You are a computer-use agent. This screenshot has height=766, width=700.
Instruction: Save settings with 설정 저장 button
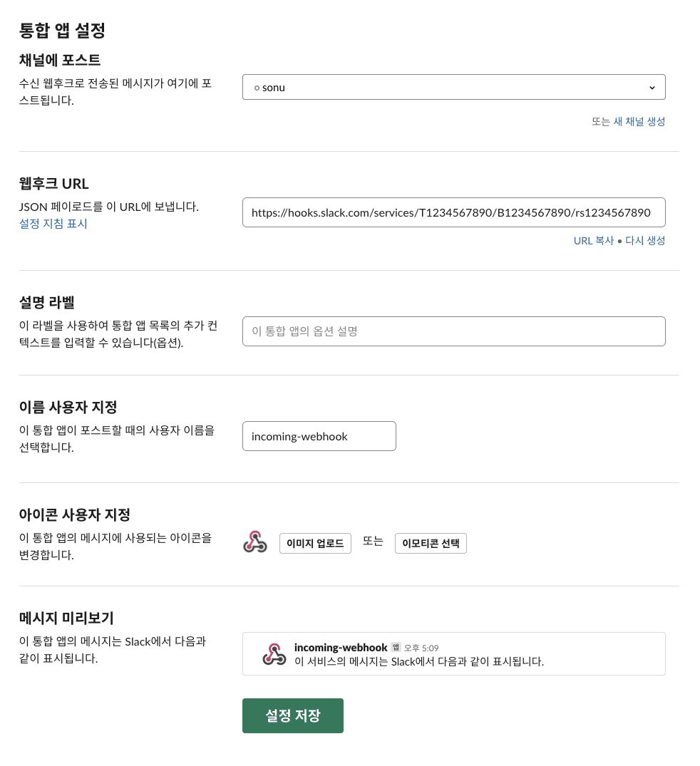[x=292, y=715]
